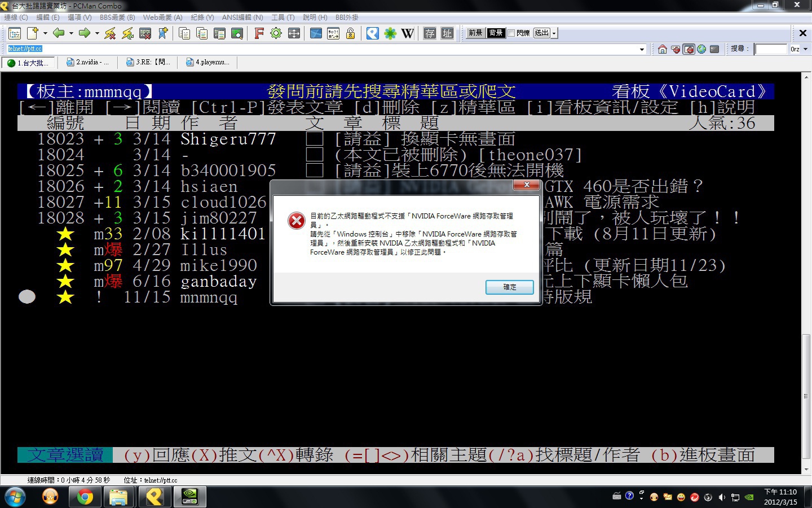Click the pinned post by mnmnqq

[396, 297]
